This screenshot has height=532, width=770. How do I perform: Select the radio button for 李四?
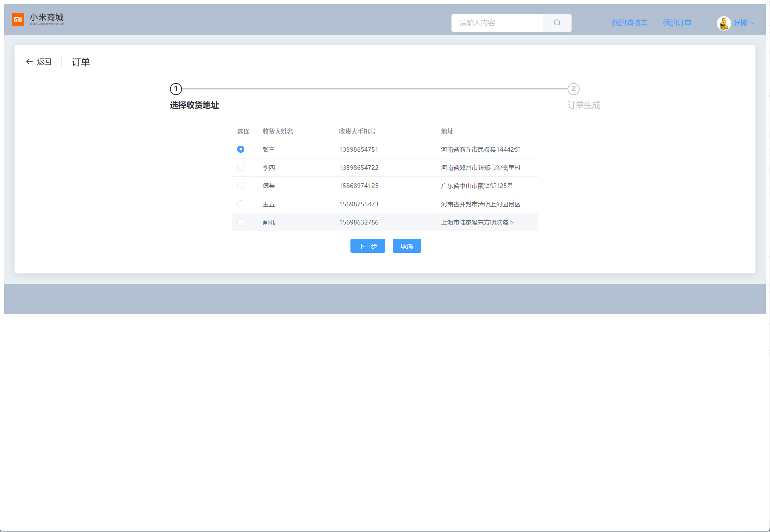tap(241, 168)
